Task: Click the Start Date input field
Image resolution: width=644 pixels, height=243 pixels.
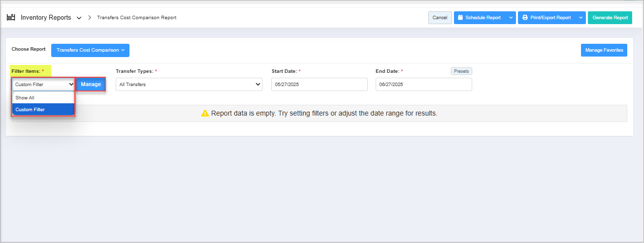Action: (x=319, y=85)
